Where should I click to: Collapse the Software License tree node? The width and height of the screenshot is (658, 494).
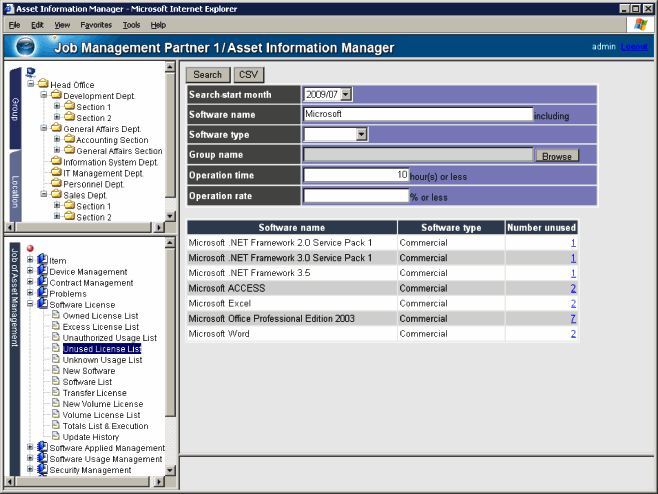[x=30, y=304]
